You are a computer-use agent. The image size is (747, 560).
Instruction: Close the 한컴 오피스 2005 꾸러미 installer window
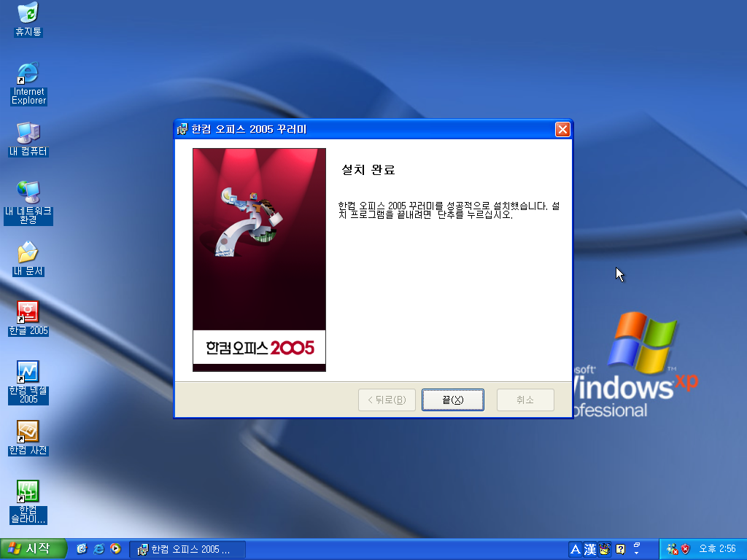coord(562,129)
